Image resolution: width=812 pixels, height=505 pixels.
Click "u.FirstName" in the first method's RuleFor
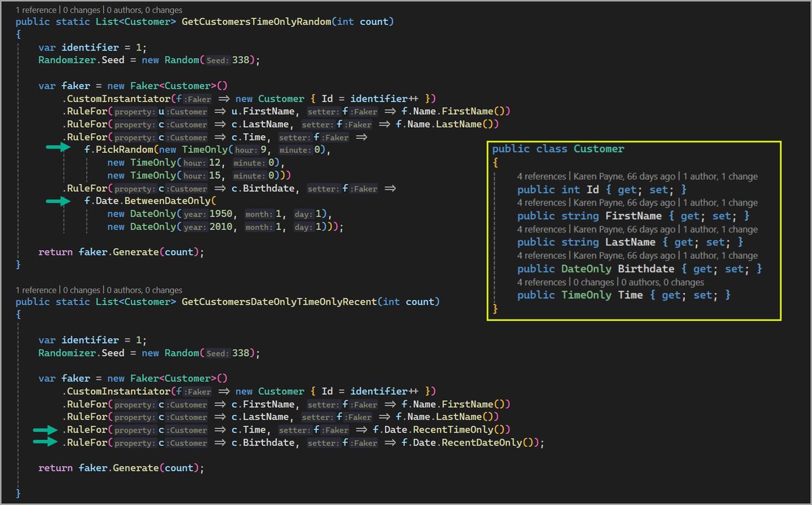[263, 112]
